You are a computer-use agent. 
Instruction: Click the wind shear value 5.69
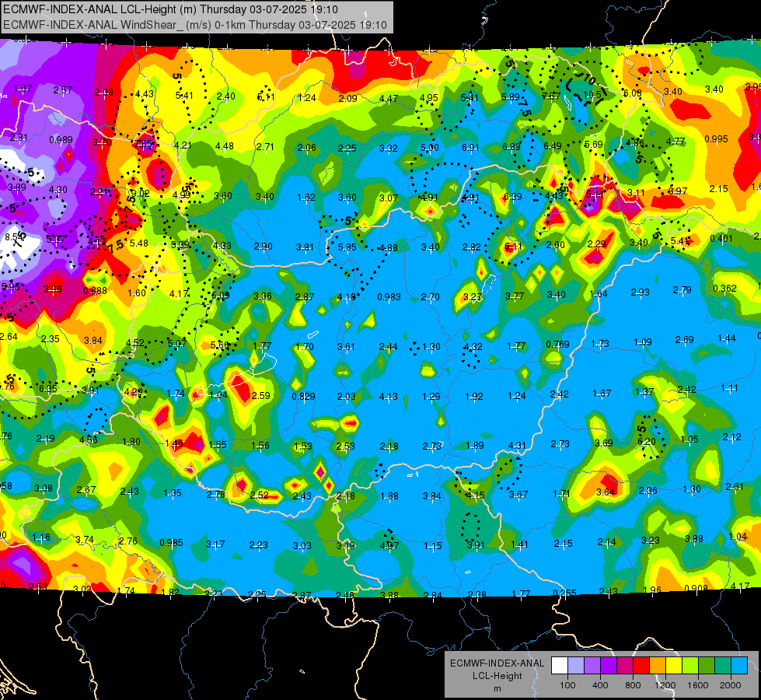594,144
